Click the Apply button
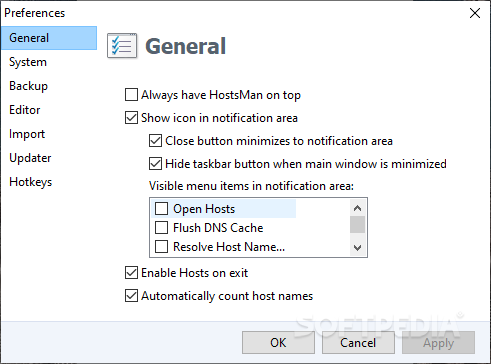Image resolution: width=491 pixels, height=364 pixels. coord(438,343)
